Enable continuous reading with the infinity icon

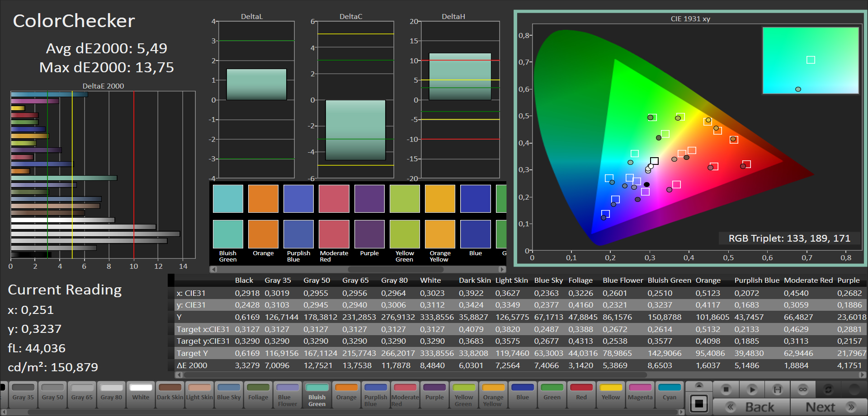pyautogui.click(x=803, y=389)
